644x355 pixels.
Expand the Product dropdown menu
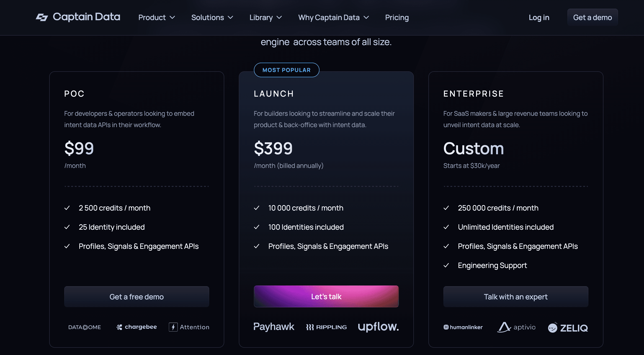pyautogui.click(x=157, y=18)
